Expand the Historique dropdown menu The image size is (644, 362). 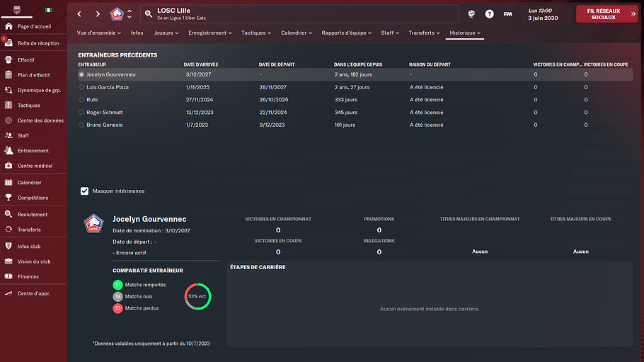pos(464,33)
